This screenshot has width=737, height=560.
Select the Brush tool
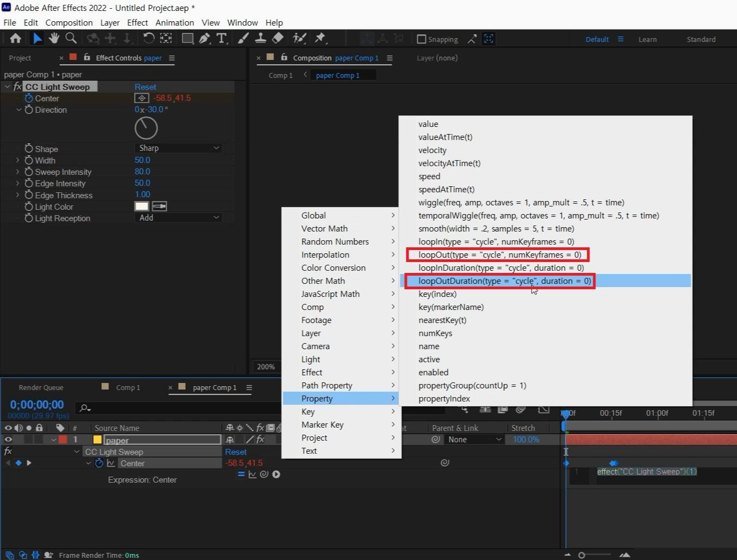click(x=243, y=38)
